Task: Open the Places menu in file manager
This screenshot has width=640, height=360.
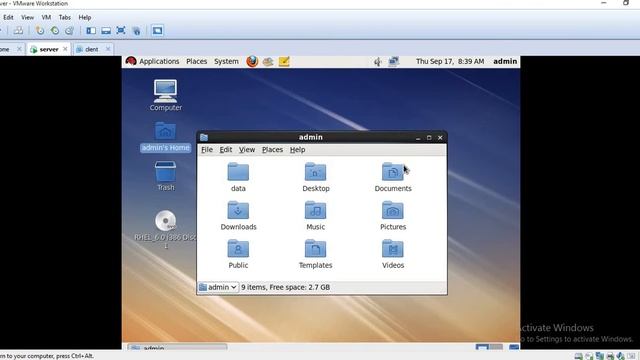Action: (x=272, y=150)
